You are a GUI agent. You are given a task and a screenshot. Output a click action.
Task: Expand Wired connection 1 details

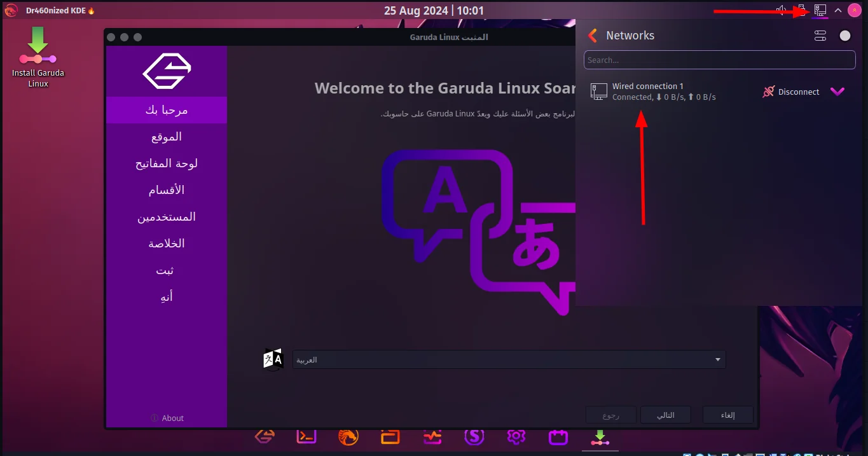[837, 92]
